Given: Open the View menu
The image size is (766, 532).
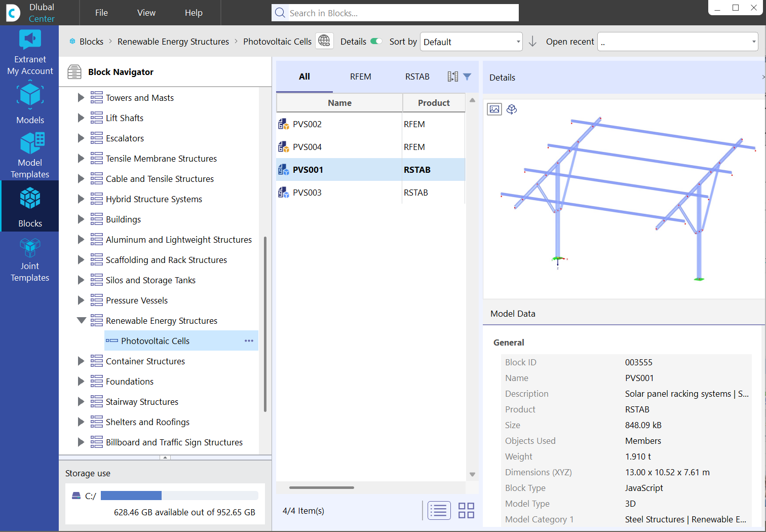Looking at the screenshot, I should [x=146, y=13].
